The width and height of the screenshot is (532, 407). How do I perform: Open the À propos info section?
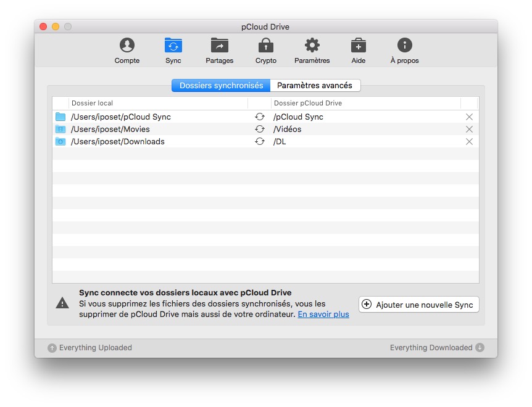click(x=404, y=51)
